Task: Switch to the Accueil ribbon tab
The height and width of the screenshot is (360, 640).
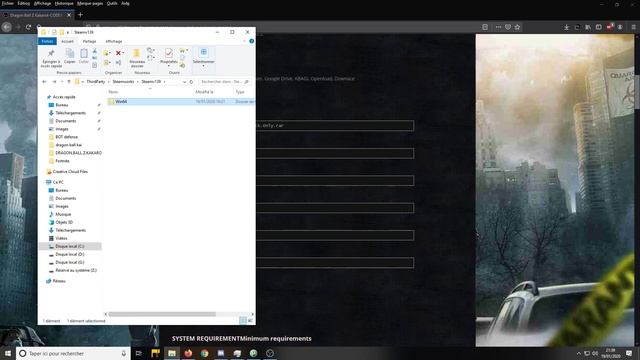Action: pyautogui.click(x=67, y=41)
